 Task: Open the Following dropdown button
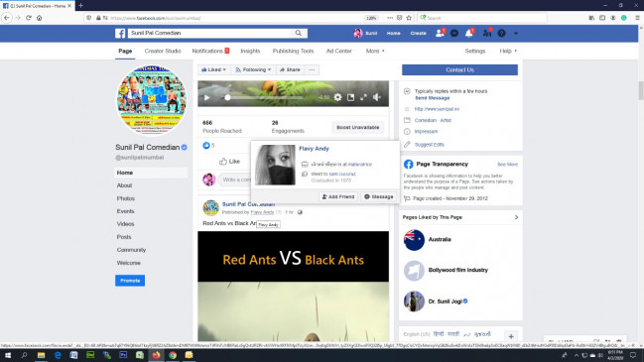point(253,69)
